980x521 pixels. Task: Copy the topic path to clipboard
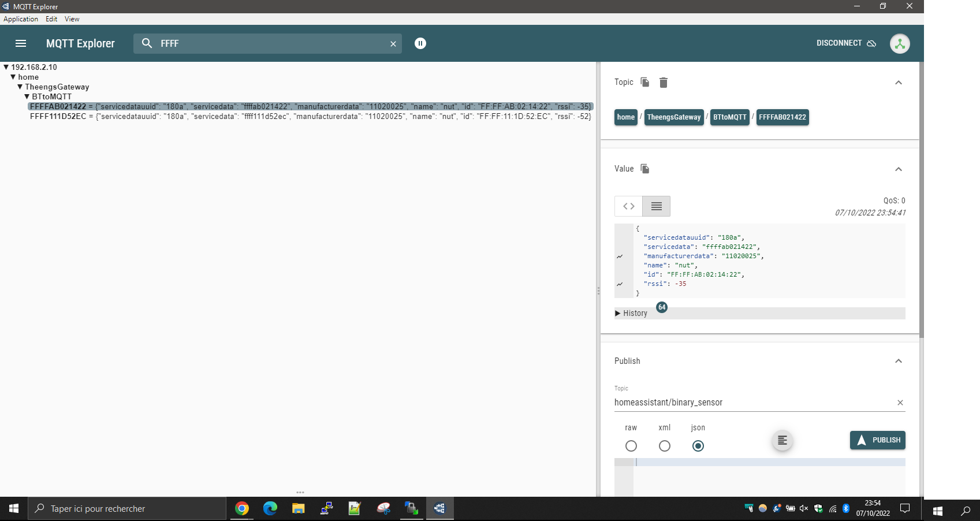[645, 83]
